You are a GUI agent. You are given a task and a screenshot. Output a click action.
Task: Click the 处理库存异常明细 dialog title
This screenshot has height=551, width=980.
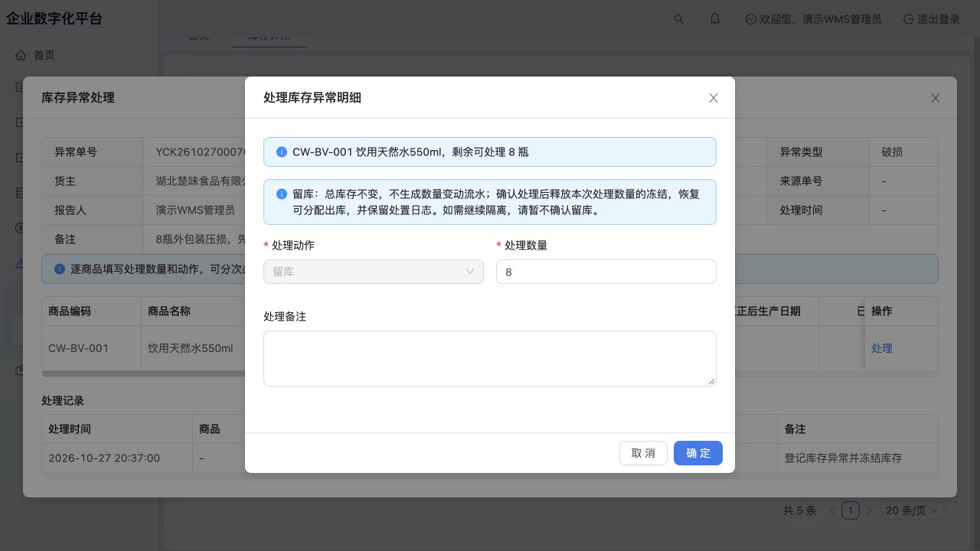point(312,97)
